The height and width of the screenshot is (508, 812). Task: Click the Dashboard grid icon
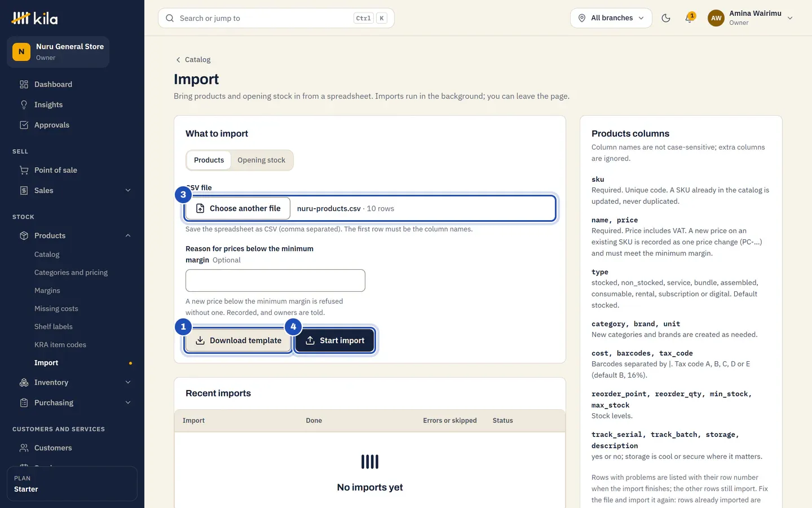click(24, 85)
